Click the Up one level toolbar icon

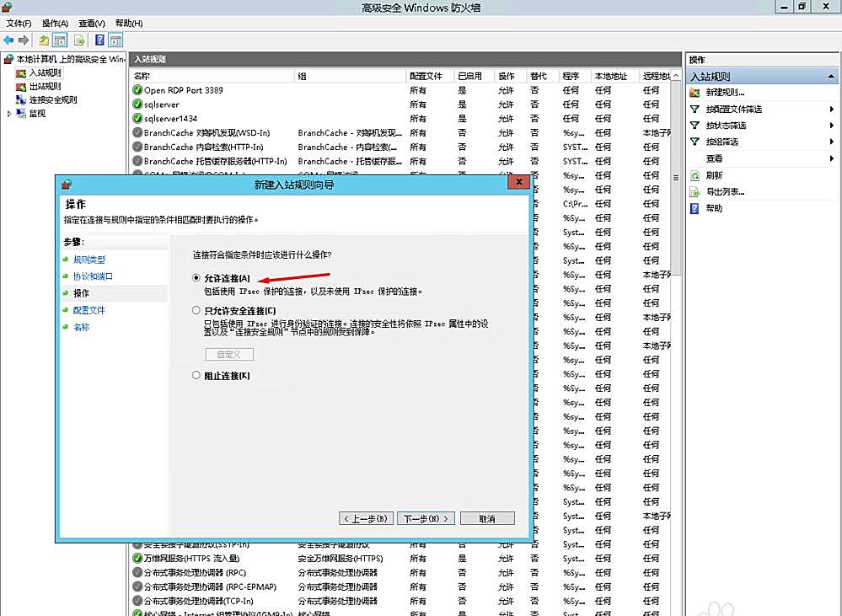pos(44,40)
